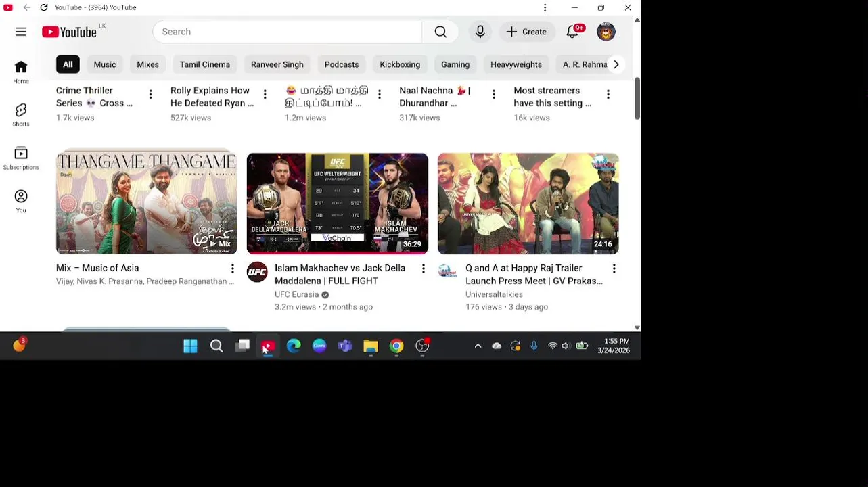Open Q and A at Happy Raj title

[534, 275]
